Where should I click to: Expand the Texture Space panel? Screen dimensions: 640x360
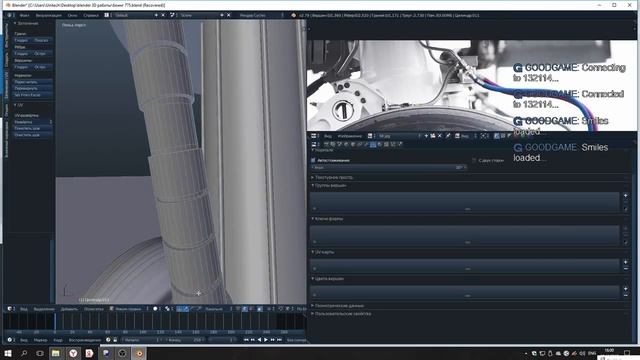(x=332, y=178)
